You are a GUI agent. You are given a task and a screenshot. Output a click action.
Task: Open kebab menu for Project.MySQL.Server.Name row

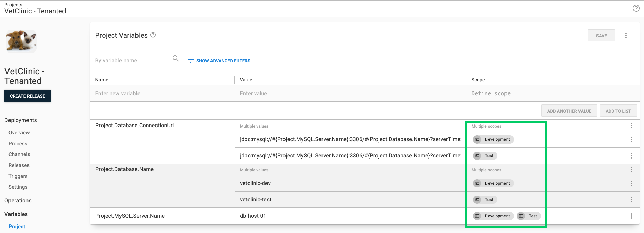pyautogui.click(x=631, y=216)
